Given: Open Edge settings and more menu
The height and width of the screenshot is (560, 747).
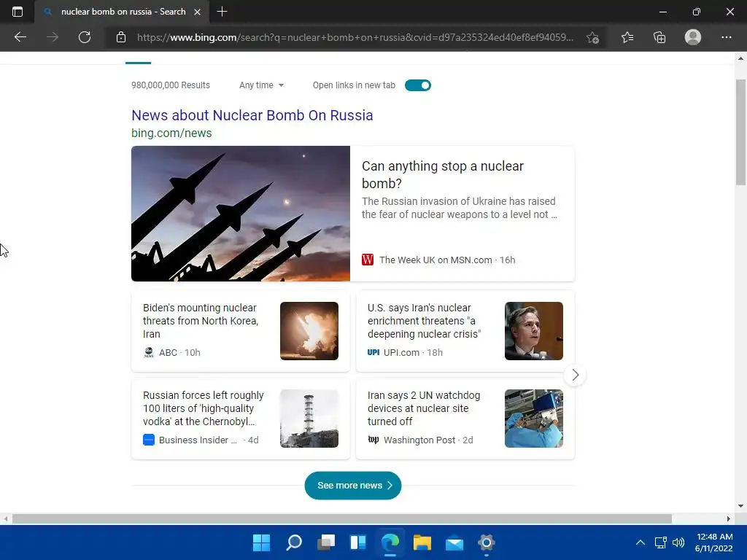Looking at the screenshot, I should (726, 37).
